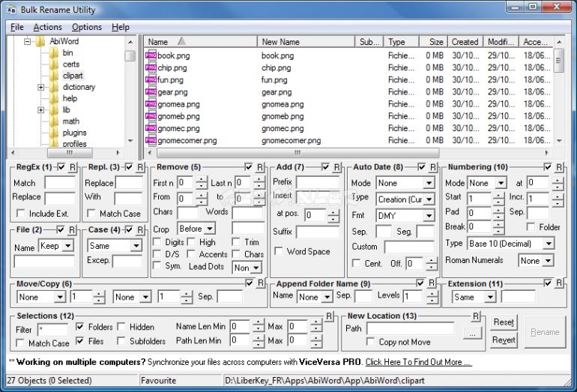Click the PNG icon of gnomec.png

coord(151,128)
